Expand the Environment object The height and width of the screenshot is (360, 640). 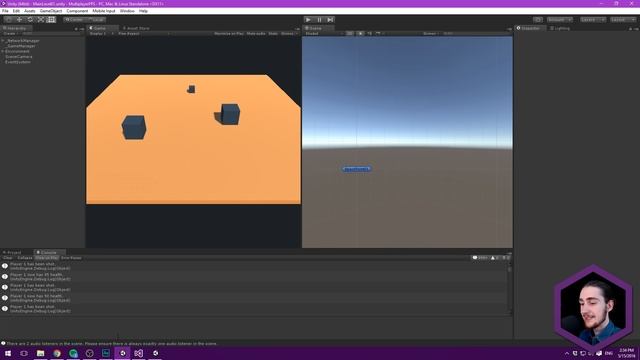3,51
